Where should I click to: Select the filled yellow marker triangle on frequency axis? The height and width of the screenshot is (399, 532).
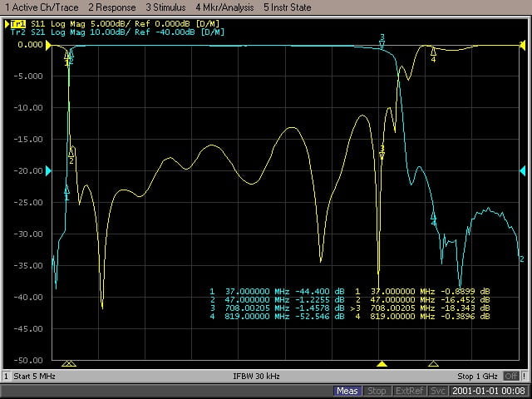(x=382, y=364)
